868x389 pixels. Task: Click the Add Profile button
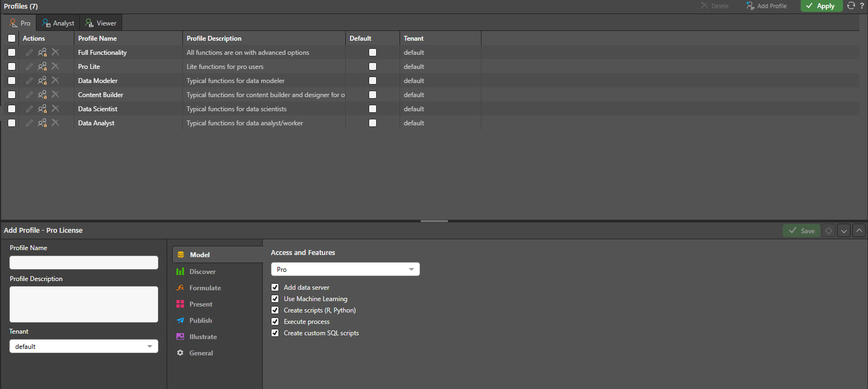pos(766,6)
